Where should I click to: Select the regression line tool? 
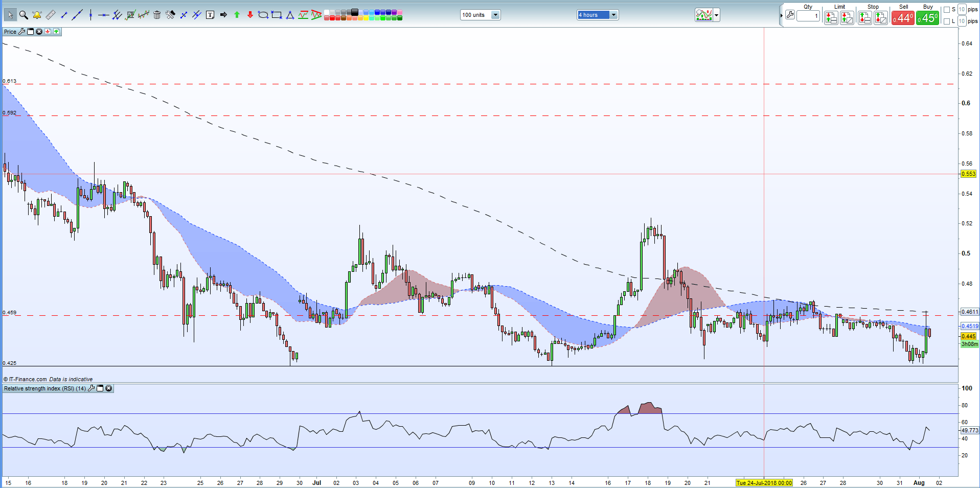[144, 15]
